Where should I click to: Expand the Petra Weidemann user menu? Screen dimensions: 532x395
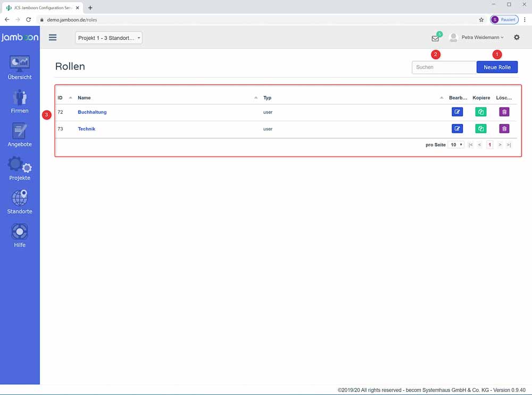tap(483, 37)
